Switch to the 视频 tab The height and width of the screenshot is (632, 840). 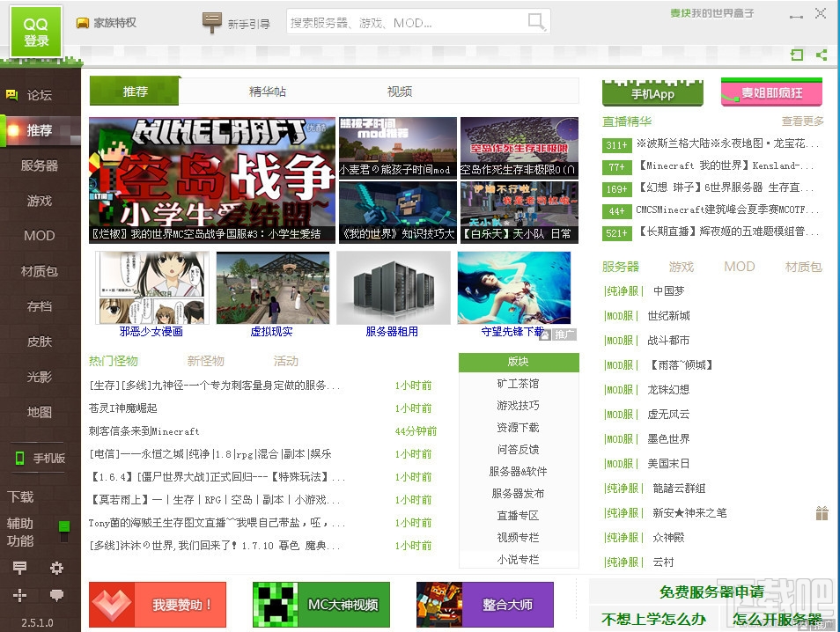pyautogui.click(x=400, y=92)
